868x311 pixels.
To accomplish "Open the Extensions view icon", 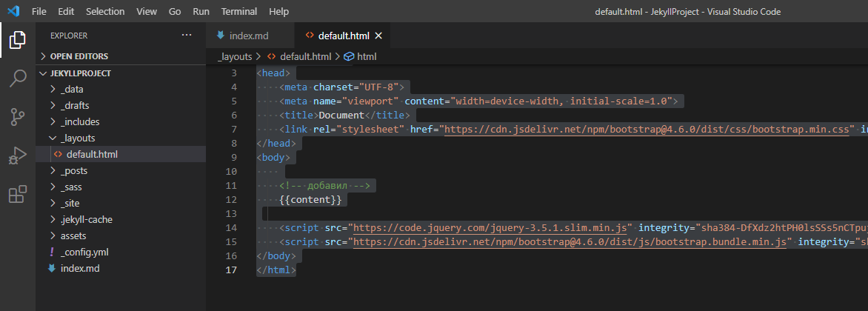I will 18,195.
